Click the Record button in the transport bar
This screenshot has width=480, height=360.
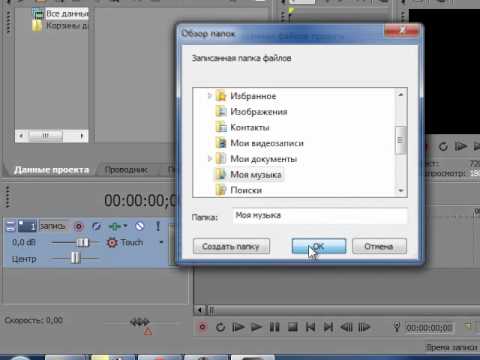click(203, 327)
